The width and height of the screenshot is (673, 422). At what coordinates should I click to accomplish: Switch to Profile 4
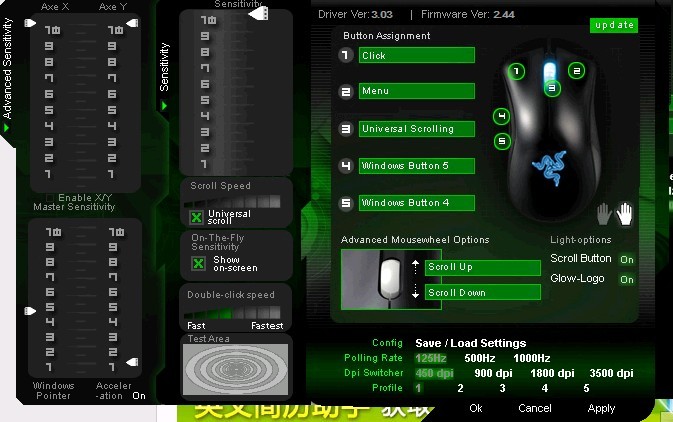coord(544,388)
